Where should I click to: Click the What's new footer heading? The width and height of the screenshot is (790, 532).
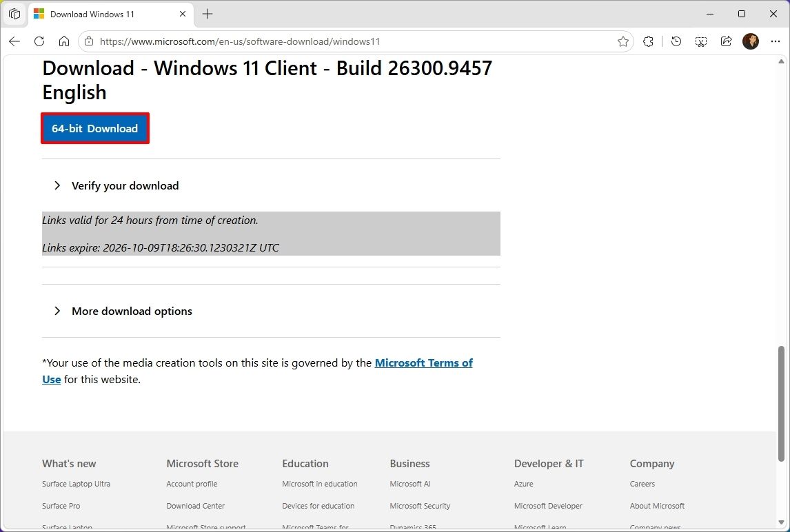pos(69,464)
